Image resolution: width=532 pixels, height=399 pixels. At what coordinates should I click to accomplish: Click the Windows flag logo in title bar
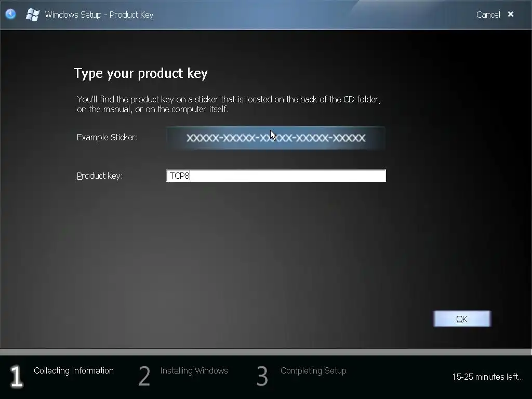pyautogui.click(x=33, y=15)
